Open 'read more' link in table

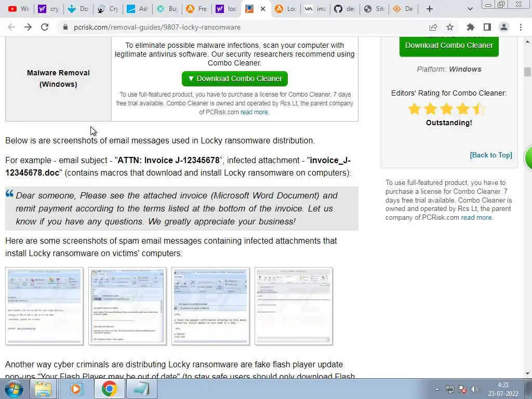coord(254,112)
